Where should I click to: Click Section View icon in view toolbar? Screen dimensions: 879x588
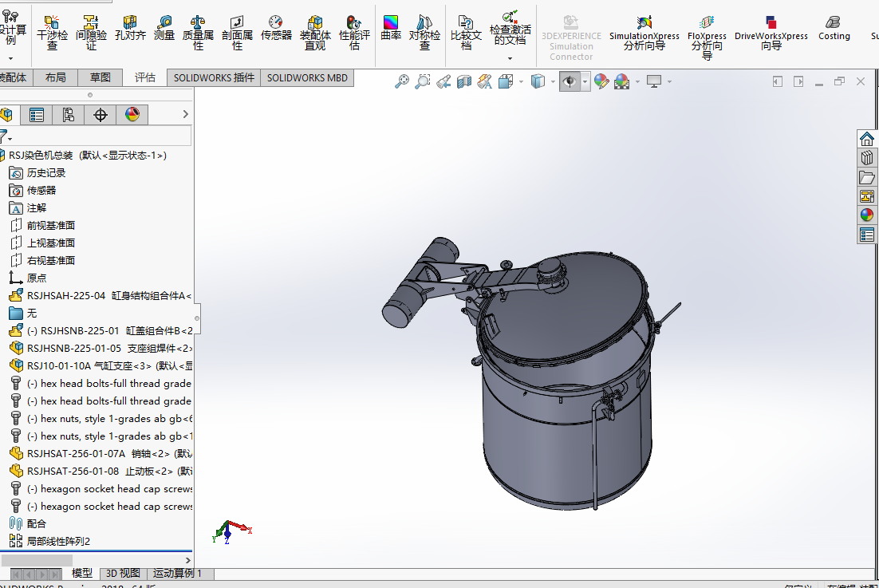464,82
